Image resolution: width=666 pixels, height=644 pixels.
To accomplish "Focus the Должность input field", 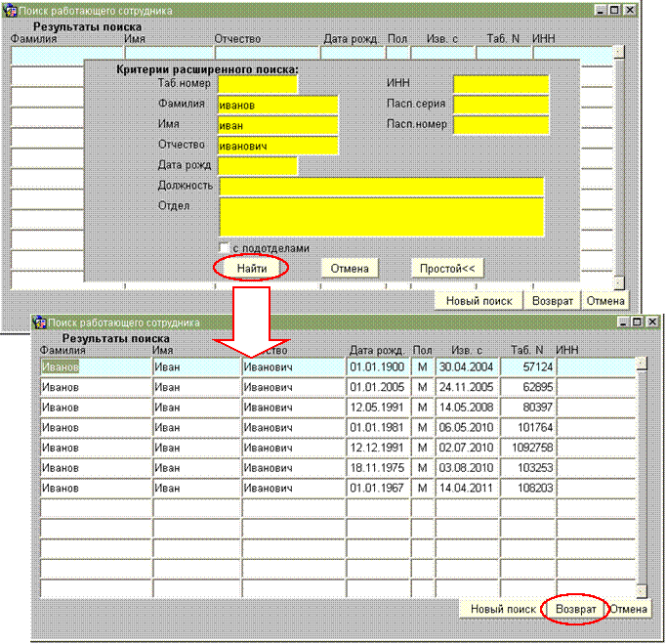I will point(382,187).
